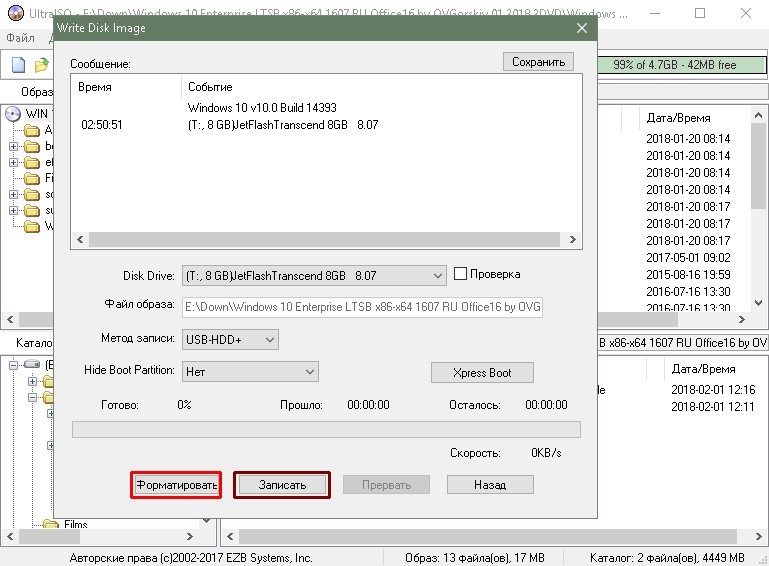Viewport: 769px width, 566px height.
Task: Click the drive icon in the catalog tree
Action: pos(32,364)
